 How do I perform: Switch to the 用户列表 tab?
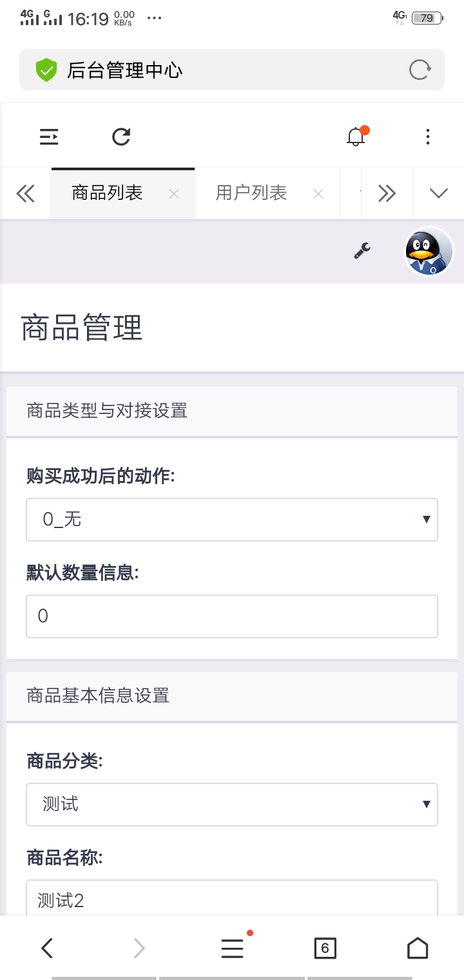[251, 193]
